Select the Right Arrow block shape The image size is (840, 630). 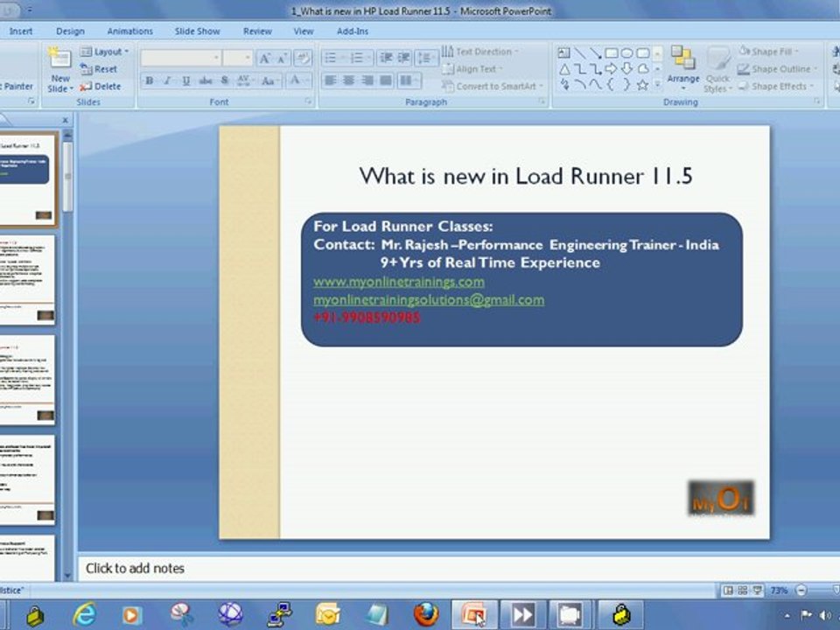coord(612,68)
